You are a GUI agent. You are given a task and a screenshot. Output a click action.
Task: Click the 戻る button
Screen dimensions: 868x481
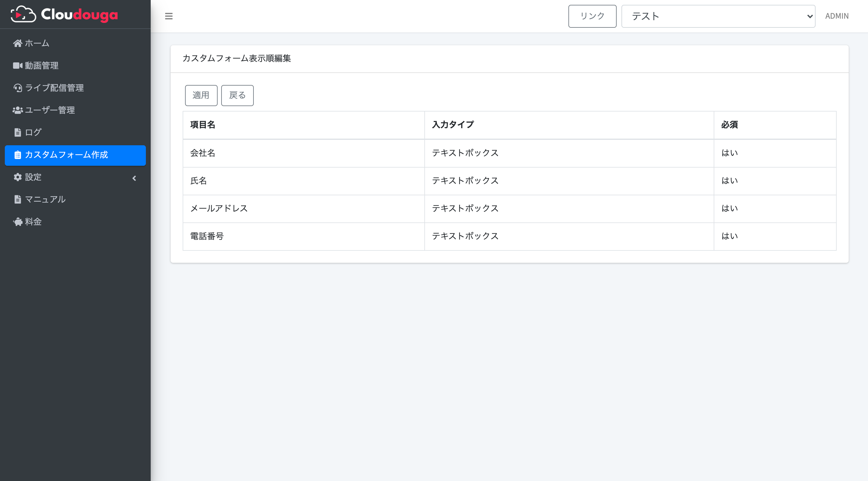(x=237, y=95)
